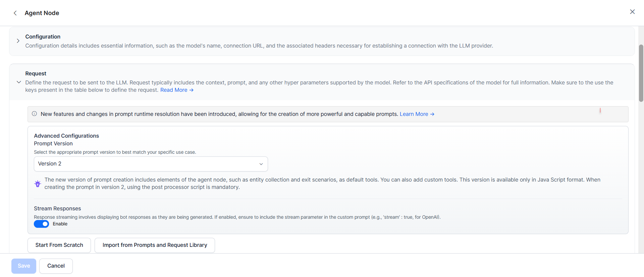The image size is (644, 277).
Task: Click the arrow icon beside Read More
Action: click(192, 90)
